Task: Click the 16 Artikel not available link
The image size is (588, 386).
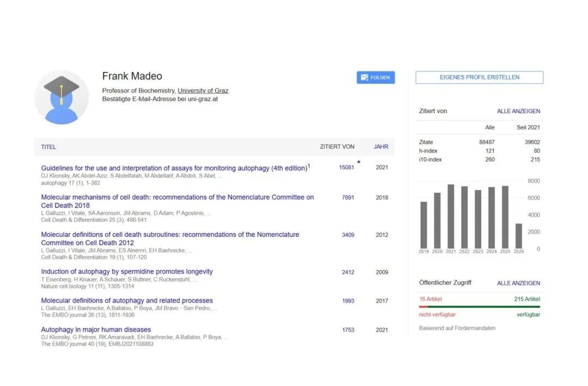Action: coord(431,299)
